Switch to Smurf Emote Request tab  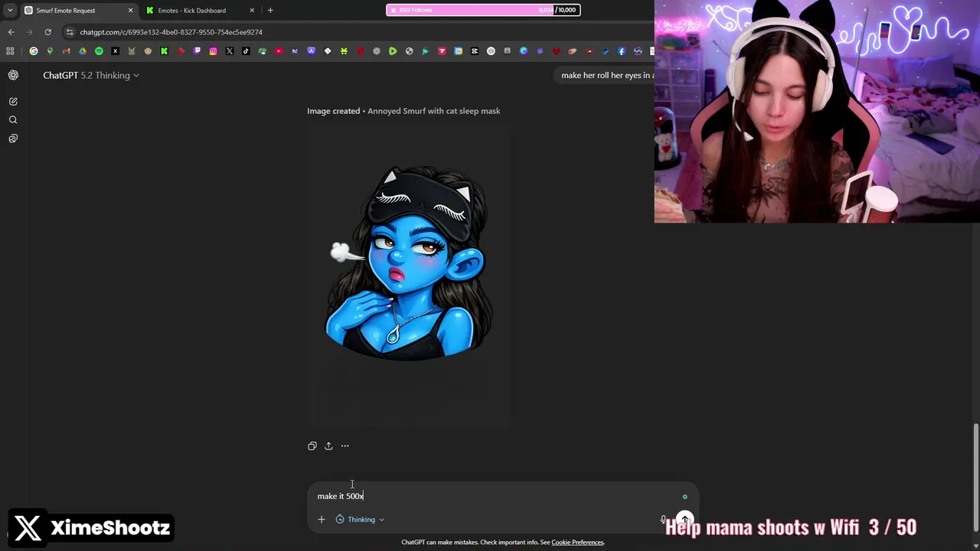point(78,11)
